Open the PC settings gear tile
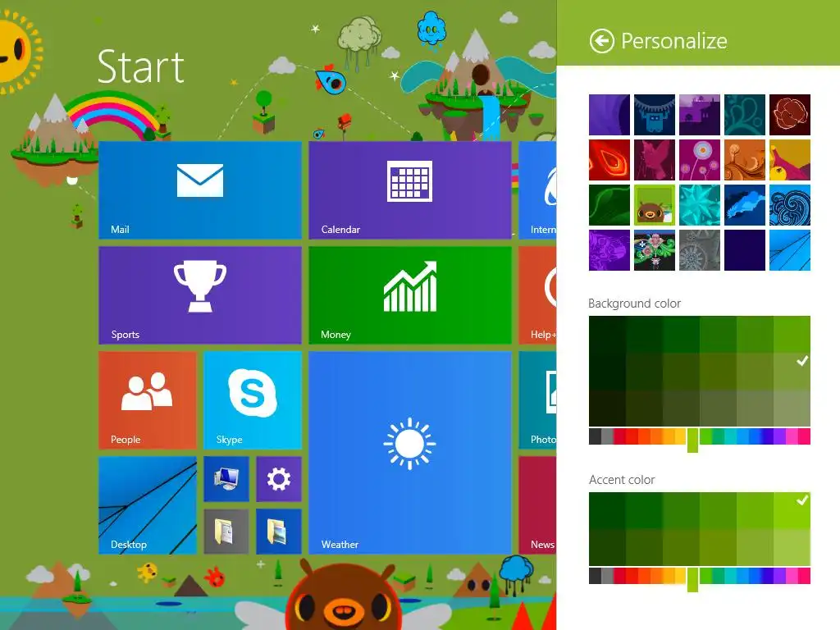 (x=279, y=479)
